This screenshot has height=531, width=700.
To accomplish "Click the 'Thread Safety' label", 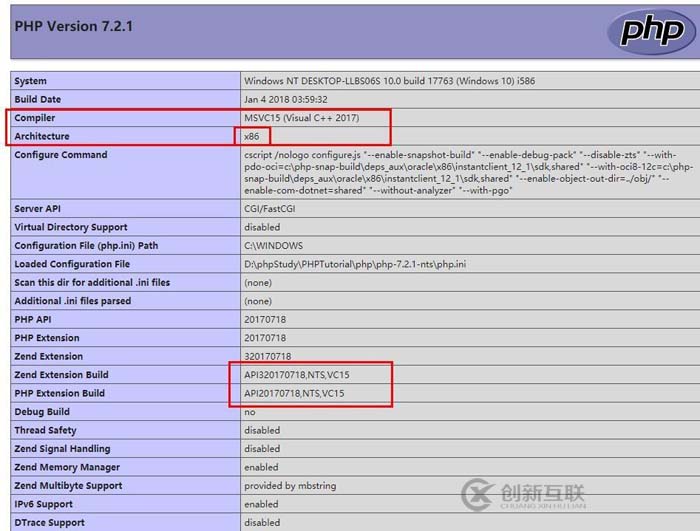I will [x=45, y=430].
